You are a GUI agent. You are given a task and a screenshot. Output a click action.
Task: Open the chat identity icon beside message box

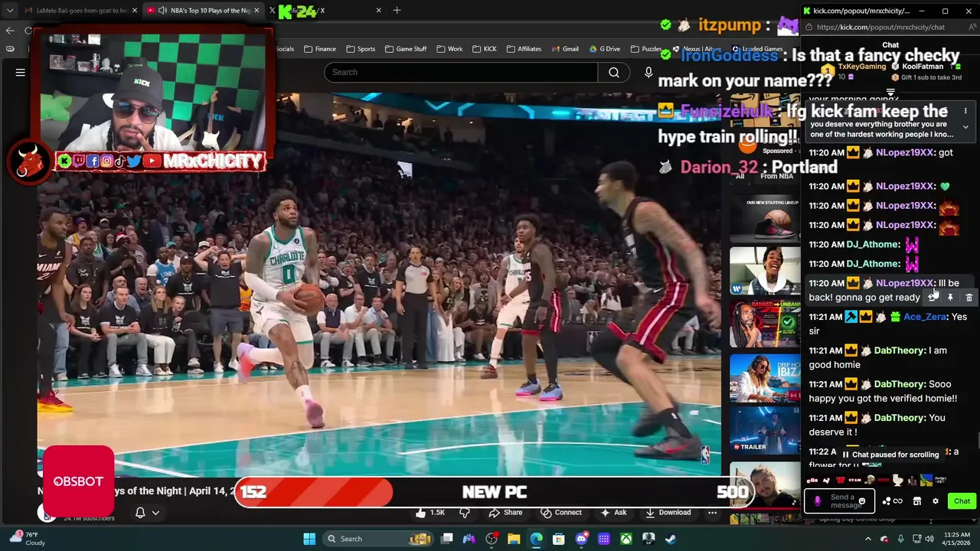(892, 501)
